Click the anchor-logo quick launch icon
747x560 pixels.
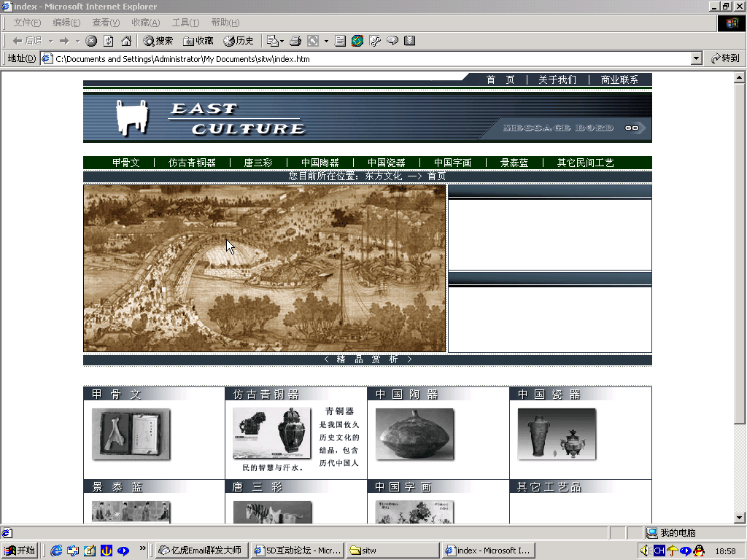click(106, 551)
